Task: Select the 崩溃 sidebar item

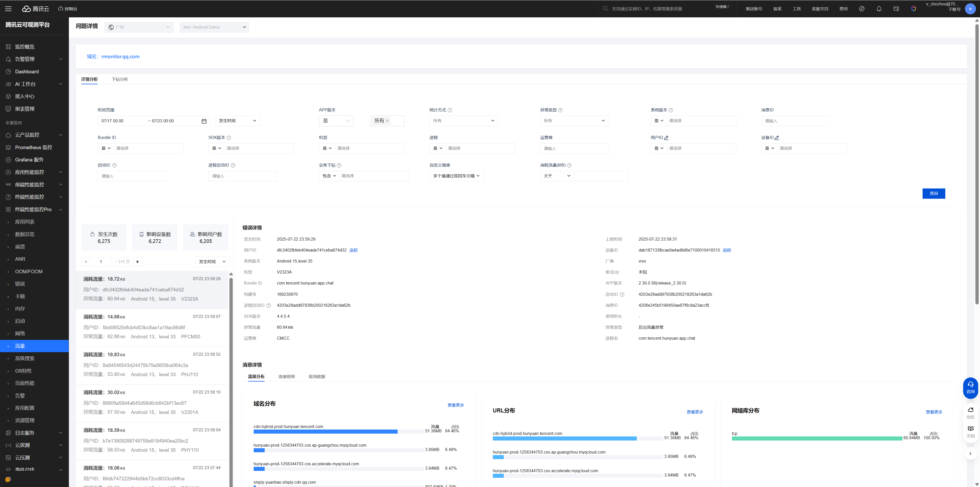Action: click(20, 247)
